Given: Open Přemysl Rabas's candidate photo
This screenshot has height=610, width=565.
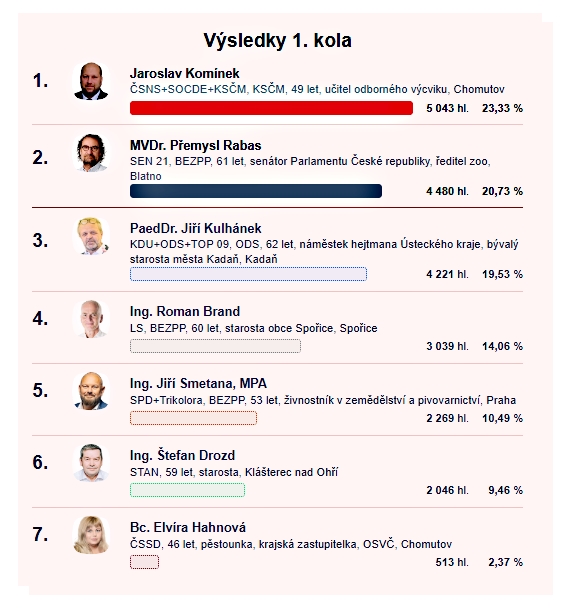Looking at the screenshot, I should (x=91, y=153).
